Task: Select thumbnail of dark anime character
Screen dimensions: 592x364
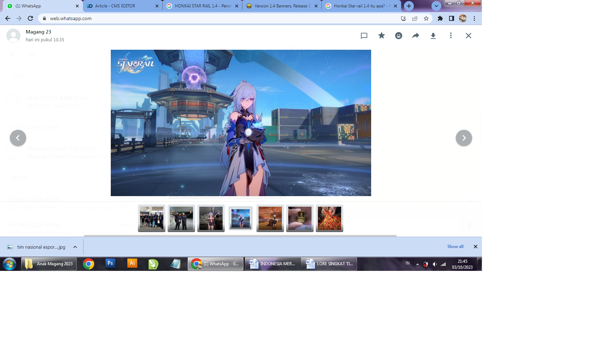Action: coord(211,218)
